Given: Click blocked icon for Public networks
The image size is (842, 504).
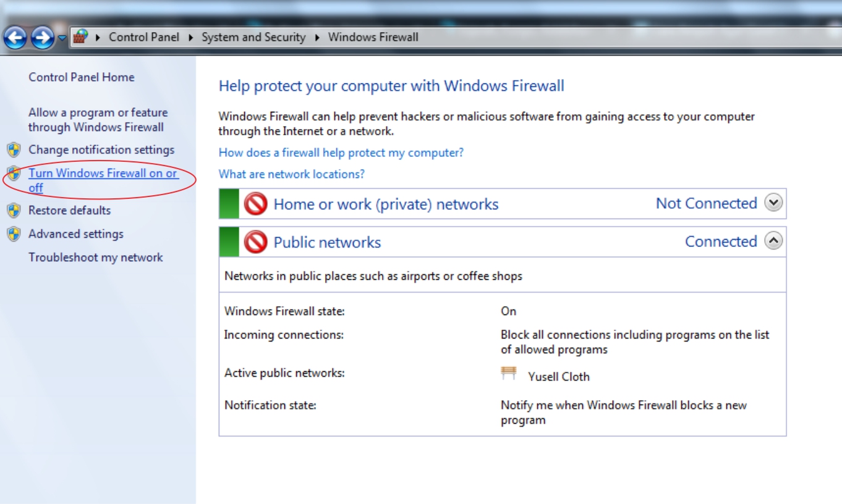Looking at the screenshot, I should coord(255,242).
